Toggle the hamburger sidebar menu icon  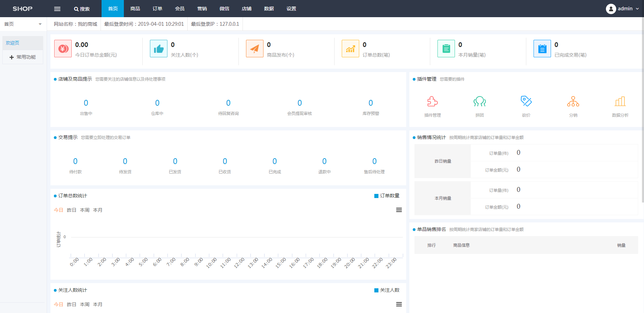point(57,9)
